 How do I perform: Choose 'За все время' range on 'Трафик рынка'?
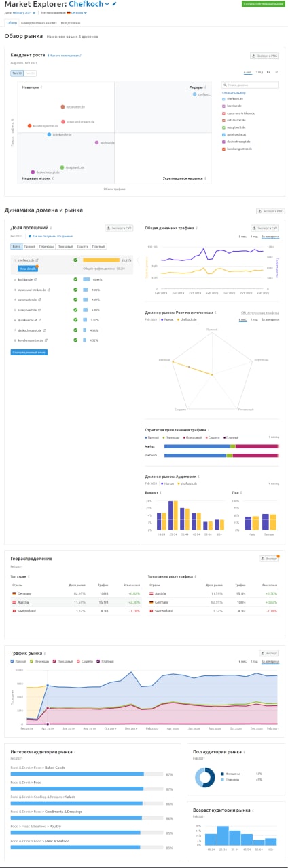tap(272, 660)
